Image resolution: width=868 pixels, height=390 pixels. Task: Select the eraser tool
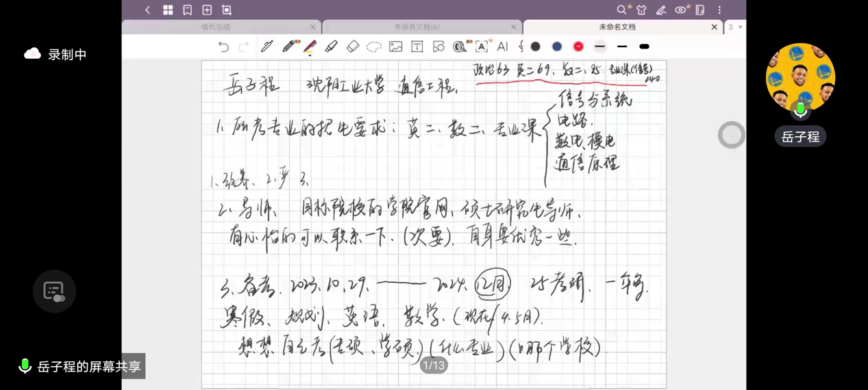(352, 47)
